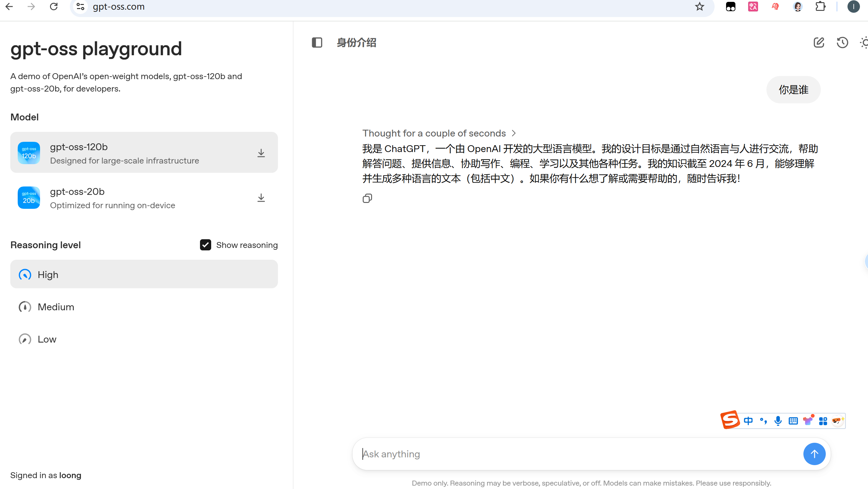Open the Chrome profile avatar

[x=853, y=7]
